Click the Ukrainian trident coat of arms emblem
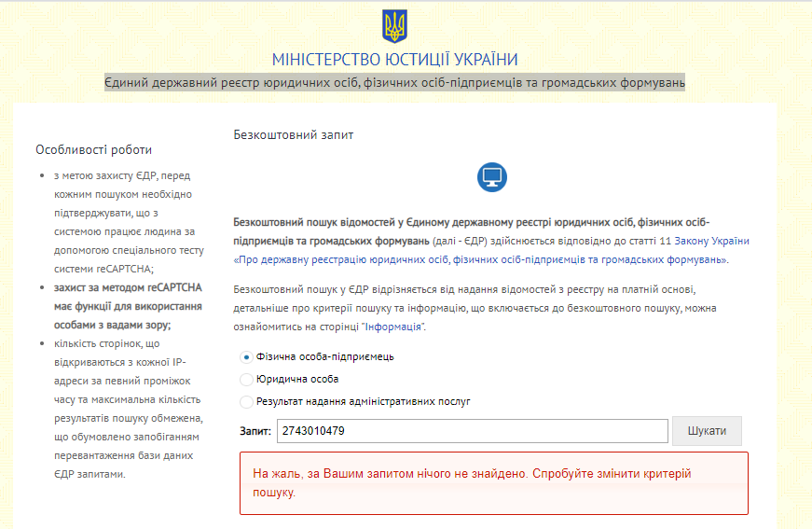Screen dimensions: 812x529 pyautogui.click(x=395, y=26)
